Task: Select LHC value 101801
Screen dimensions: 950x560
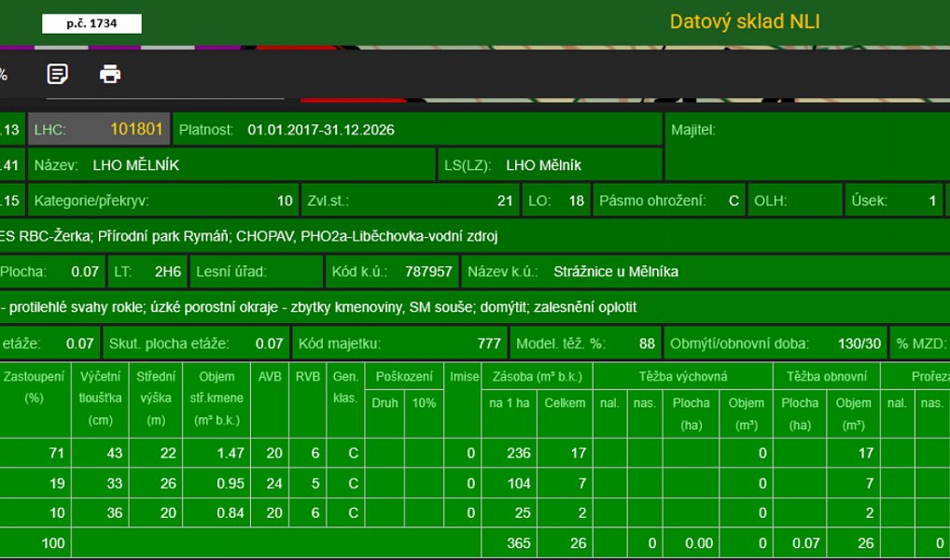Action: click(x=136, y=129)
